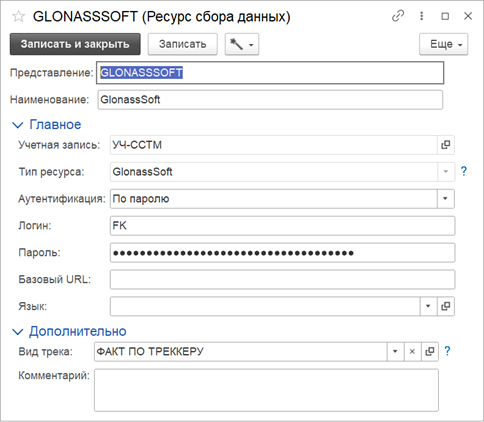Open the Еще menu
Viewport: 484px width, 422px height.
pyautogui.click(x=444, y=44)
